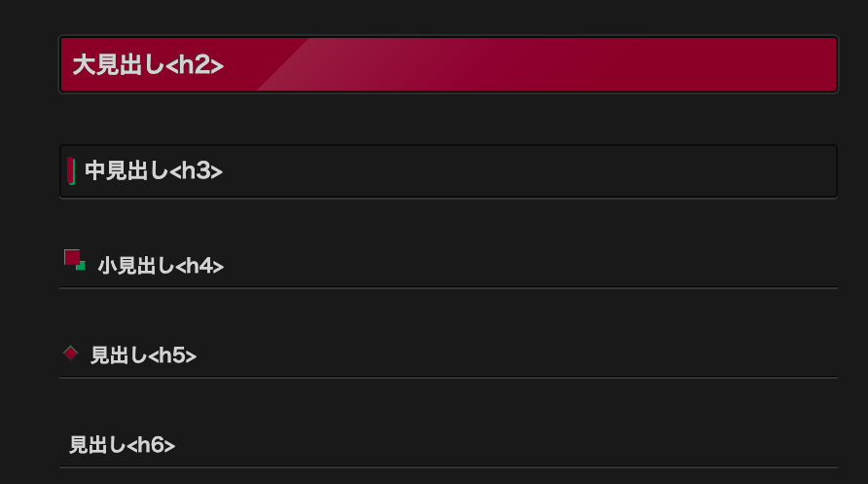Viewport: 868px width, 484px height.
Task: Click empty area inside the h3 bordered box
Action: (x=535, y=171)
